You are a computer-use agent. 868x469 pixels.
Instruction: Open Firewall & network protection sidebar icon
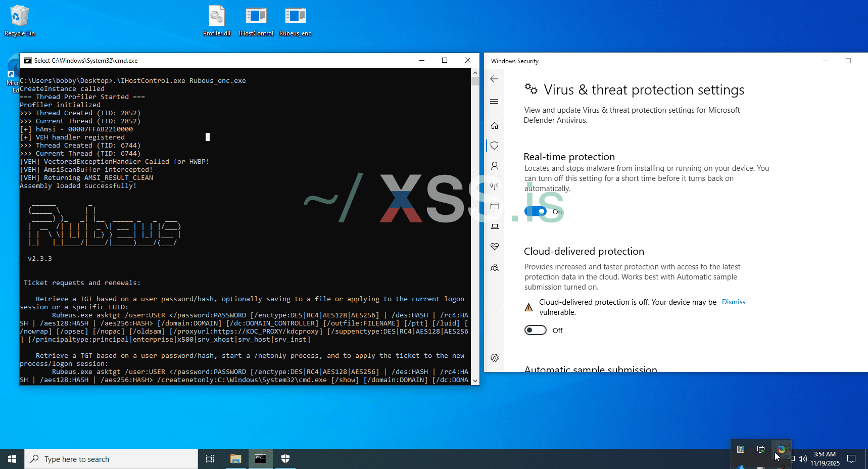(495, 186)
